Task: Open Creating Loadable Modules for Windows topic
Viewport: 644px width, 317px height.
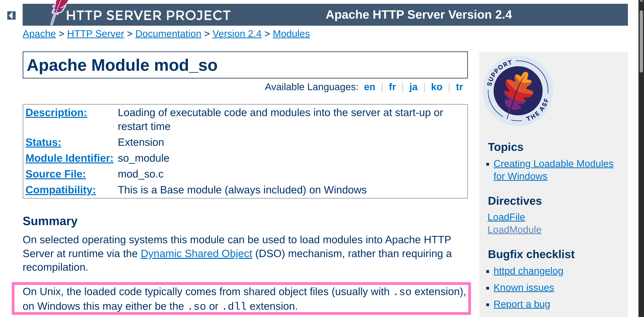Action: [553, 164]
